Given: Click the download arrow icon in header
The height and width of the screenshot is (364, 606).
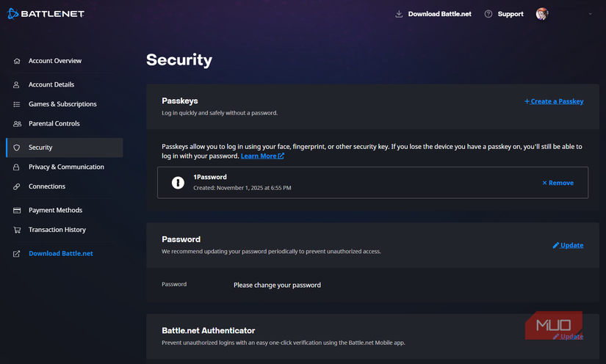Looking at the screenshot, I should click(399, 14).
